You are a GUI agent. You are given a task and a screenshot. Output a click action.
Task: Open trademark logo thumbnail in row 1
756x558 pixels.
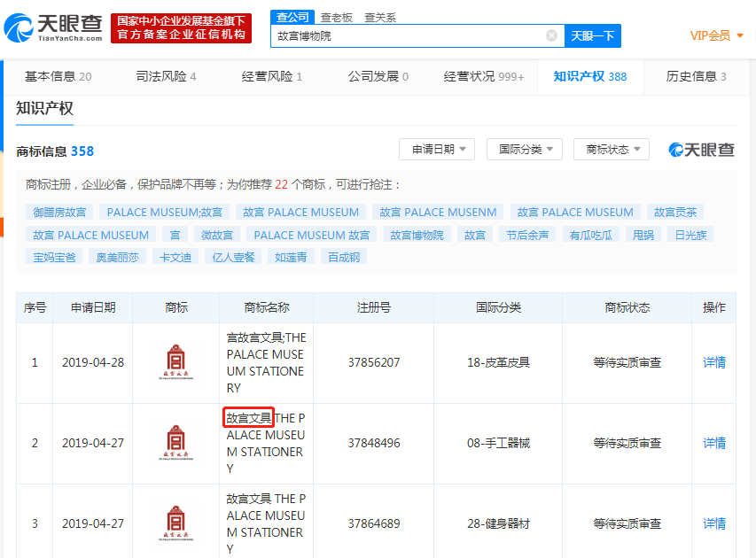(176, 362)
